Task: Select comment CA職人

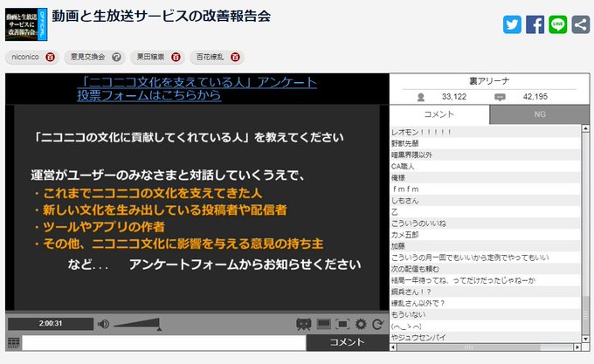Action: coord(485,166)
